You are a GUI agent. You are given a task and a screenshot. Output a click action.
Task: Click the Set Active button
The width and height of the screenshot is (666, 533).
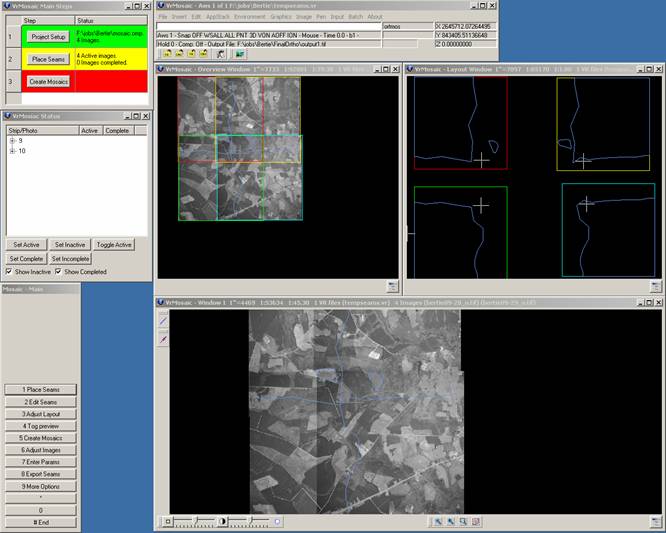point(26,245)
